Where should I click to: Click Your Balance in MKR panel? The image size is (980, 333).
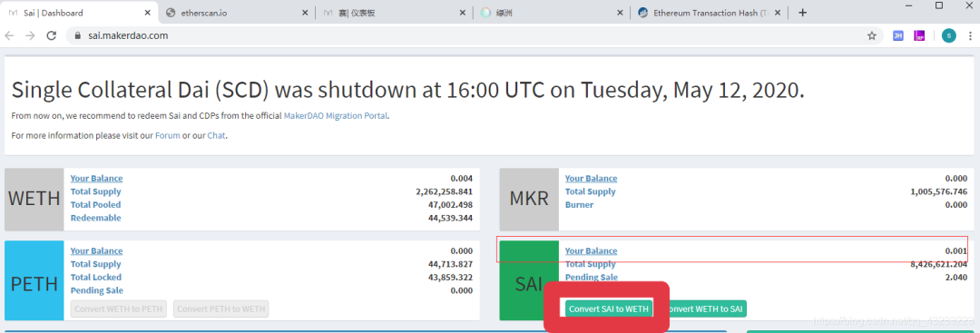[592, 178]
